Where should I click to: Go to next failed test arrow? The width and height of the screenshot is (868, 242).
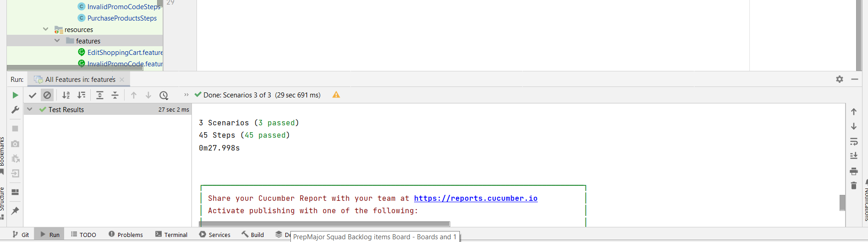pos(148,95)
